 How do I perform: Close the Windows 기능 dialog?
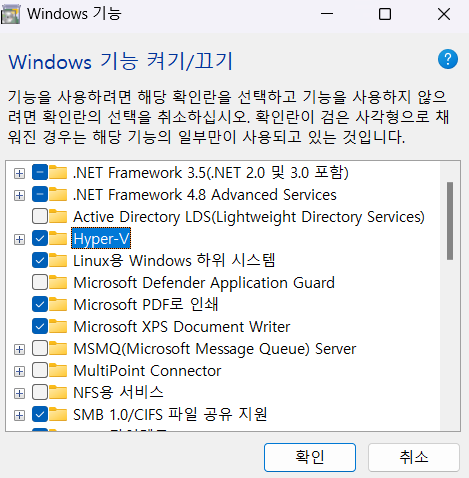(x=444, y=14)
